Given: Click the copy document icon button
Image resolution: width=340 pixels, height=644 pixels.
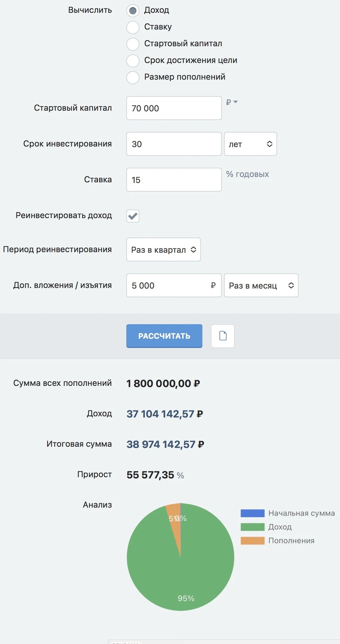Looking at the screenshot, I should point(223,336).
